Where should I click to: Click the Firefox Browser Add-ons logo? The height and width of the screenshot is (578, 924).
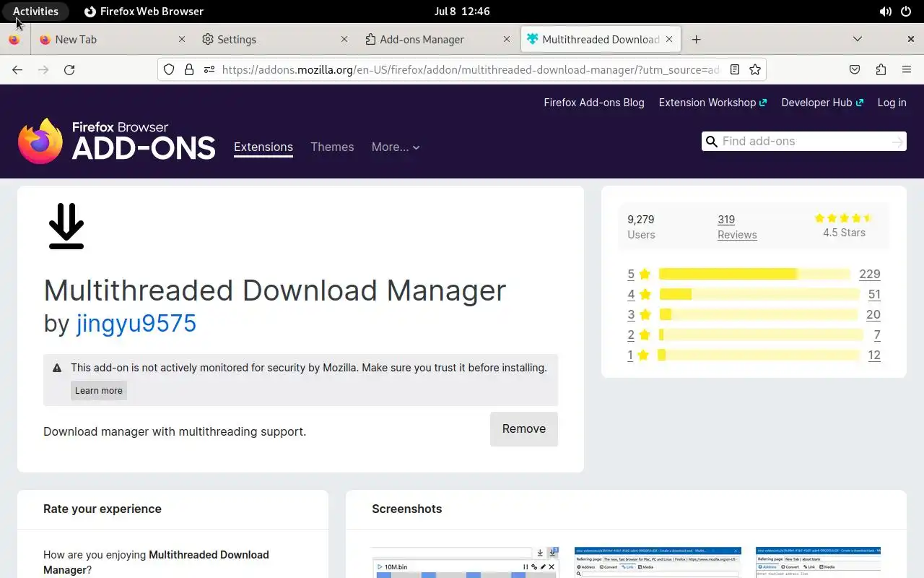click(x=117, y=141)
